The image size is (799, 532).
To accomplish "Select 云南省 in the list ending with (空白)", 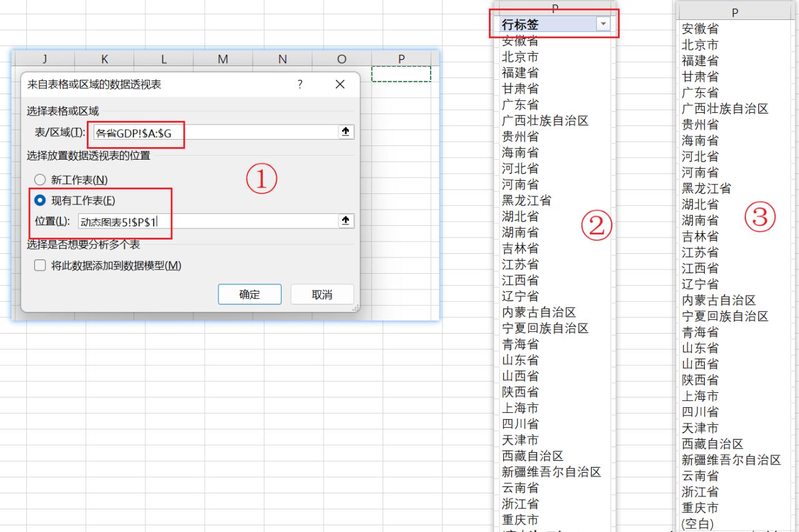I will (700, 476).
